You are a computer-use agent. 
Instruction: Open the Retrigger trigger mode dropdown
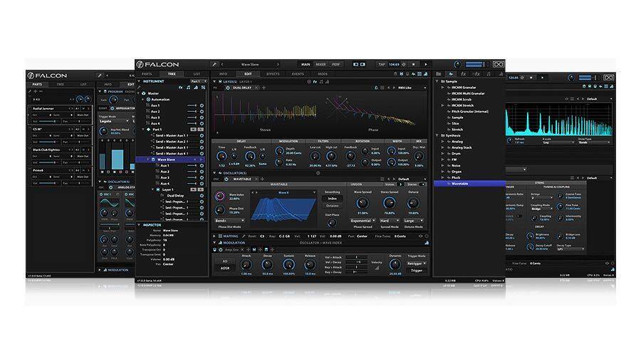(417, 264)
